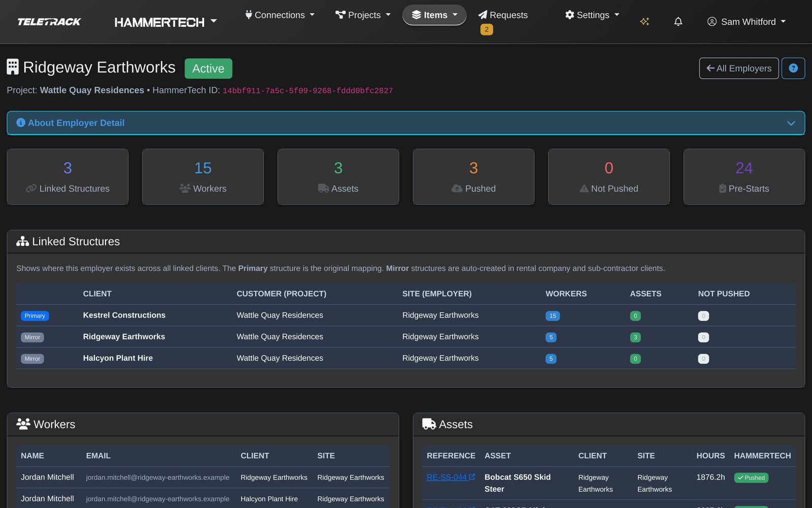Click the clipboard Pre-Starts icon

tap(723, 188)
